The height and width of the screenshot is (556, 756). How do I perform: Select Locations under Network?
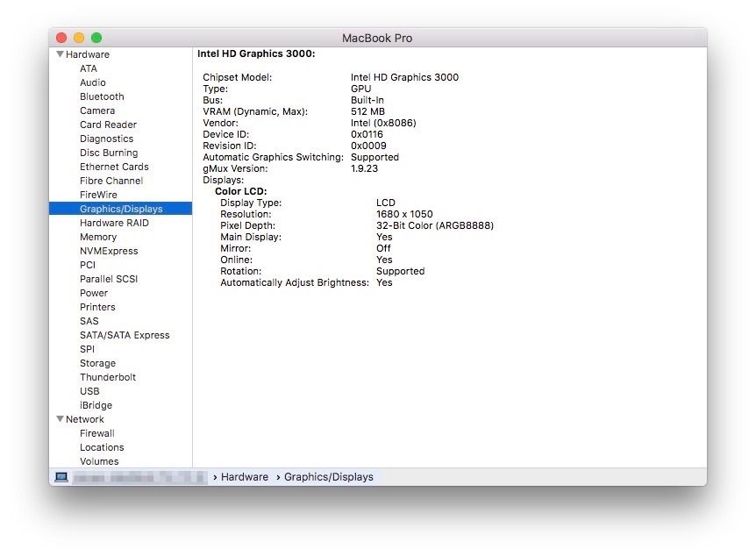pos(102,447)
